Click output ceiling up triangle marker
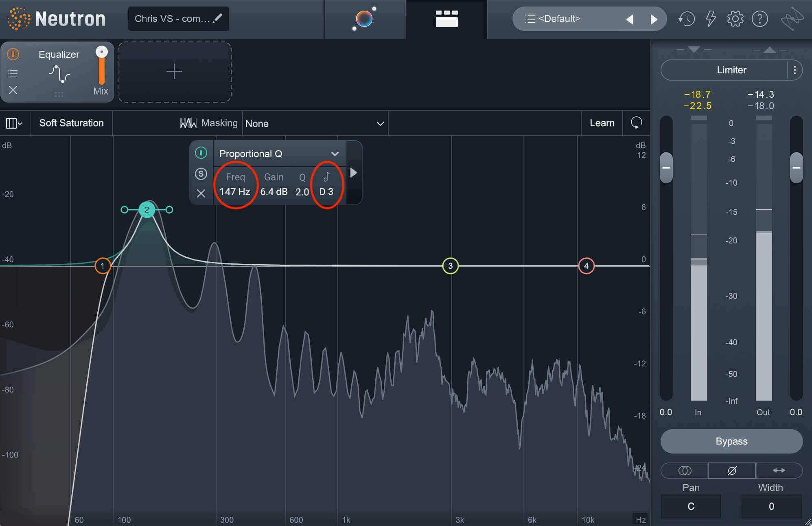 click(769, 50)
